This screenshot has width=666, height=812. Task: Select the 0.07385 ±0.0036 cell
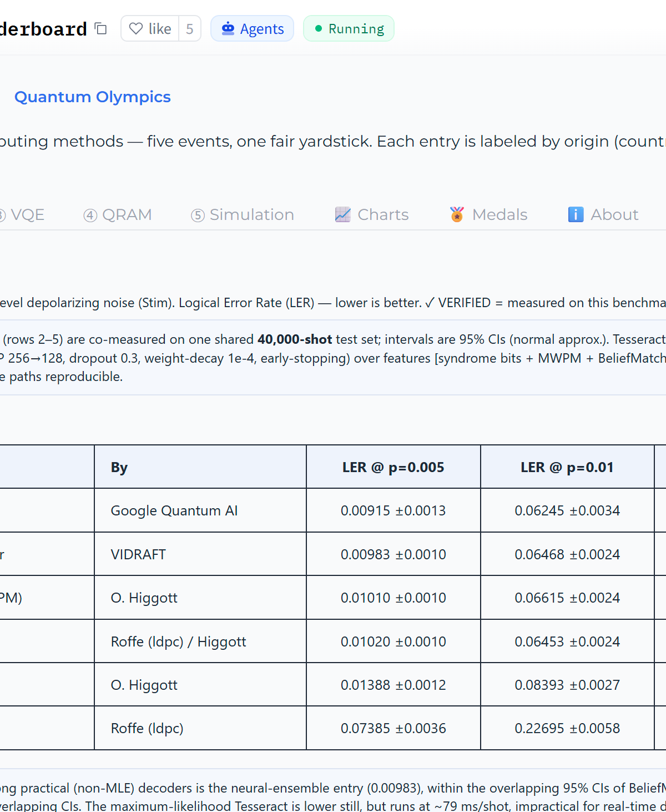coord(393,728)
